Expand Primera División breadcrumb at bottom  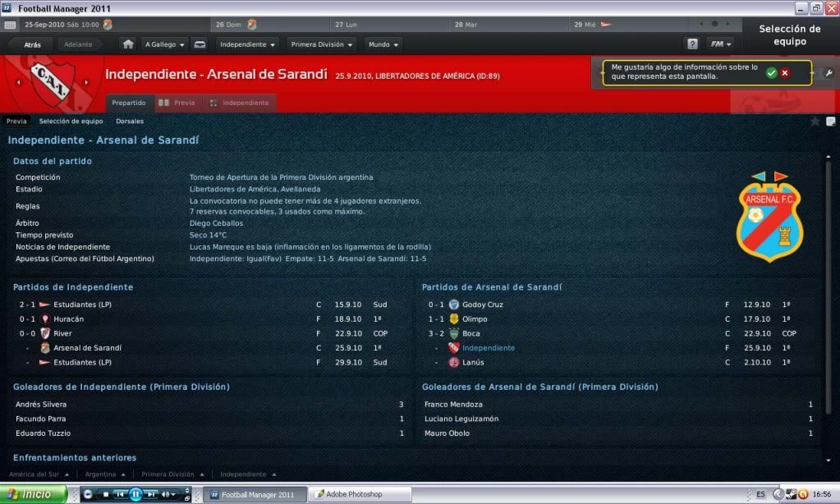172,474
